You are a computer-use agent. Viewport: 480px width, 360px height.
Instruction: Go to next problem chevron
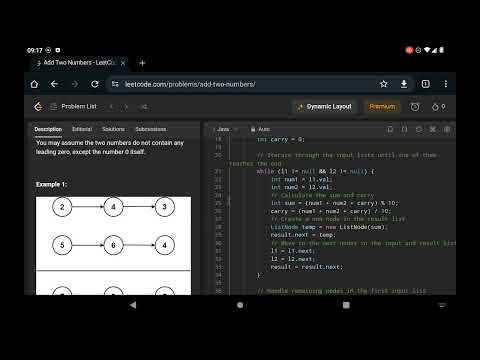[126, 107]
